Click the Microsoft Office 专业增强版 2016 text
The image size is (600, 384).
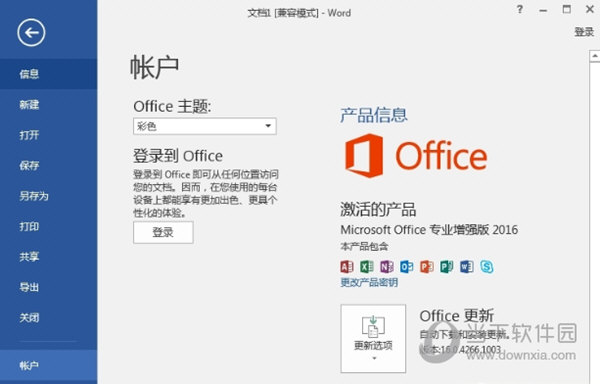point(429,230)
